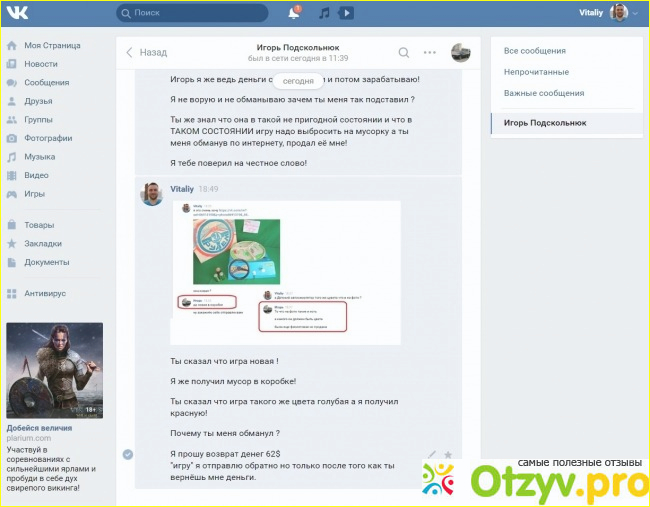Edit the message with pencil icon
650x507 pixels.
coord(431,454)
